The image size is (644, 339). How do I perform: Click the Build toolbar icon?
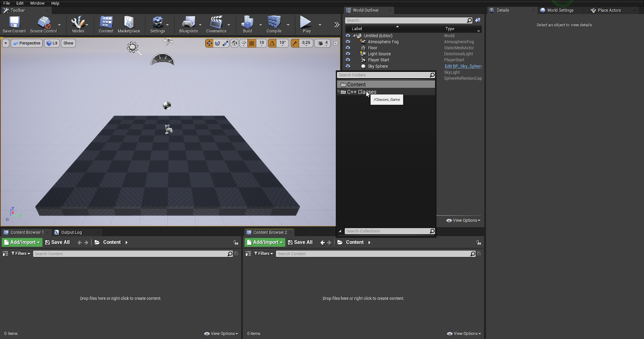[x=247, y=25]
